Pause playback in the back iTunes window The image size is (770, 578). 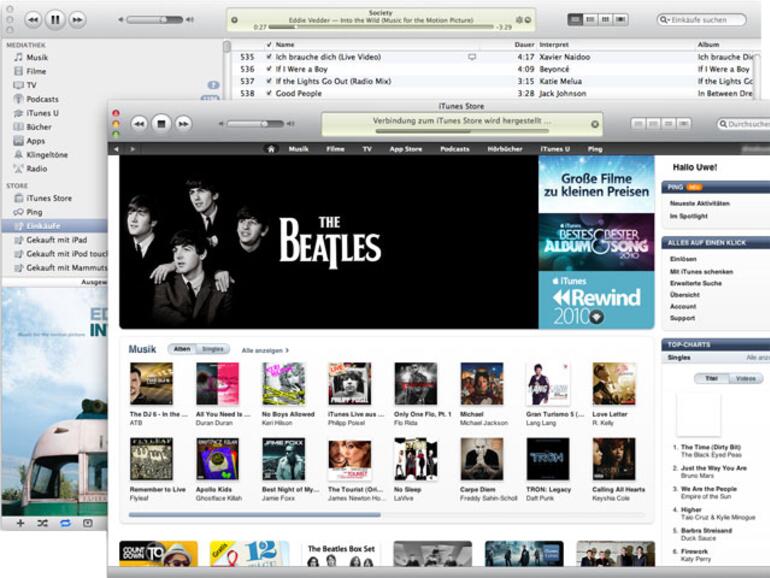[x=55, y=20]
